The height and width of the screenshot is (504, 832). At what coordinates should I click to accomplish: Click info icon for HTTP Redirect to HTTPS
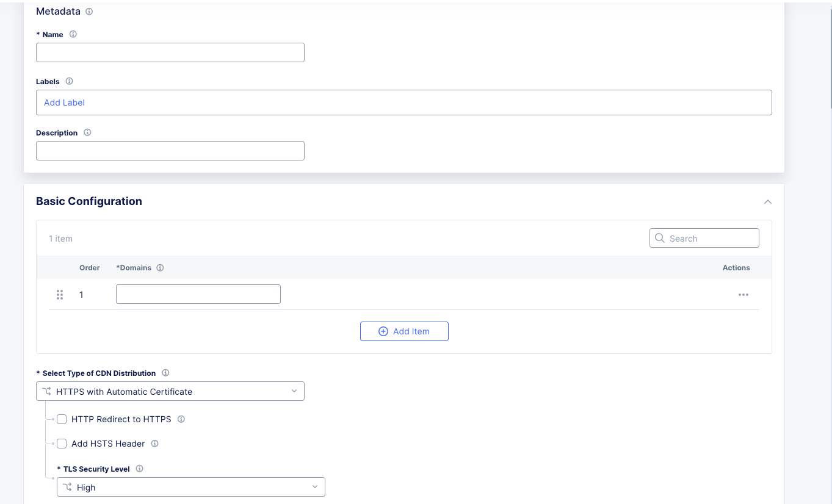pos(181,419)
